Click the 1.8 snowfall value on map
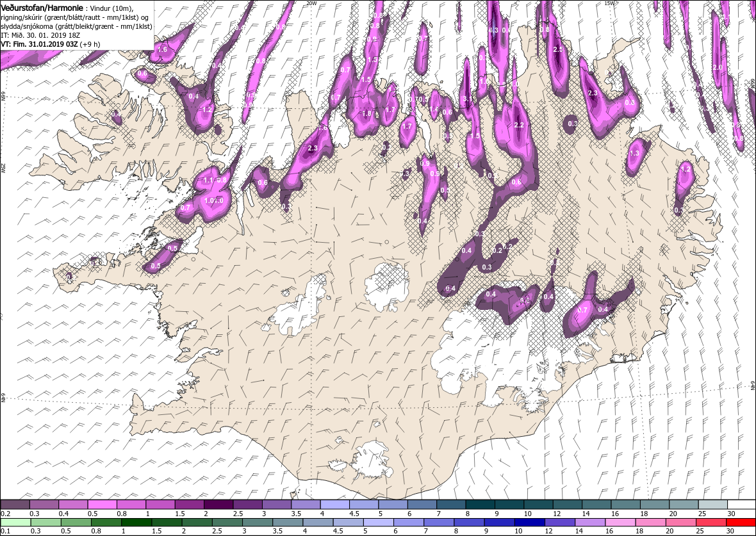Viewport: 756px width, 536px height. coord(366,114)
